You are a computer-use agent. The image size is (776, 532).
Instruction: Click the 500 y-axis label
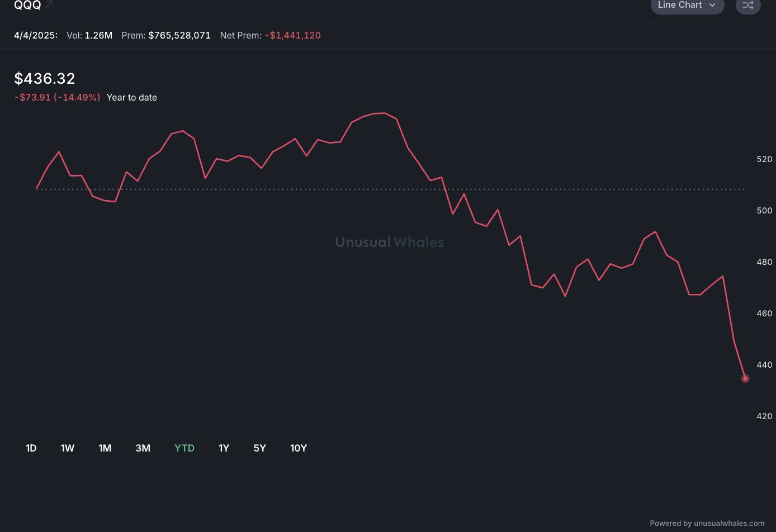click(764, 211)
